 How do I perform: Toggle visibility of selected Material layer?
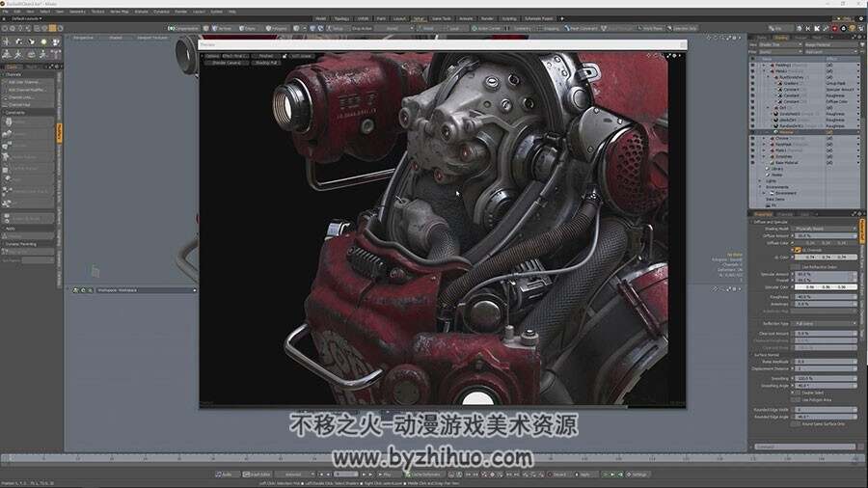[x=752, y=132]
